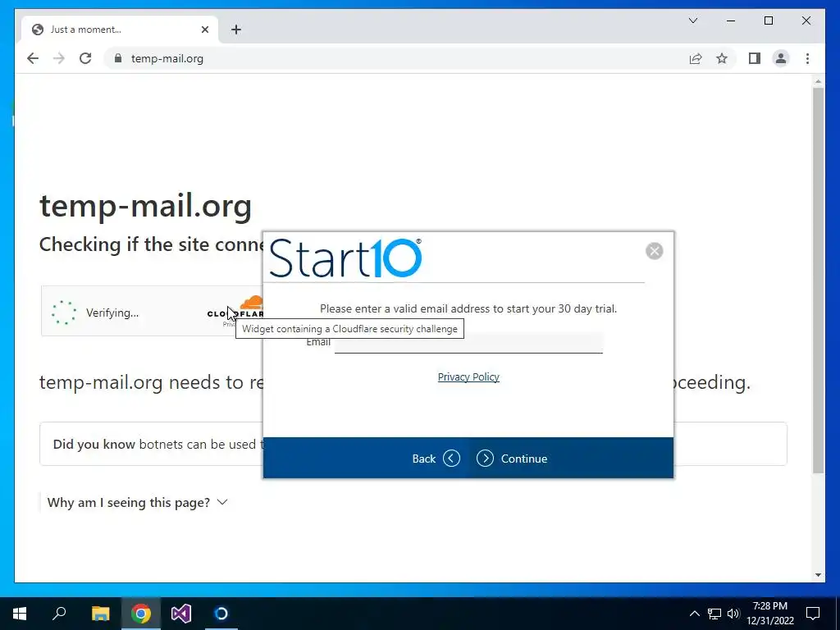Open Chrome three-dot menu
This screenshot has width=840, height=630.
click(x=807, y=58)
